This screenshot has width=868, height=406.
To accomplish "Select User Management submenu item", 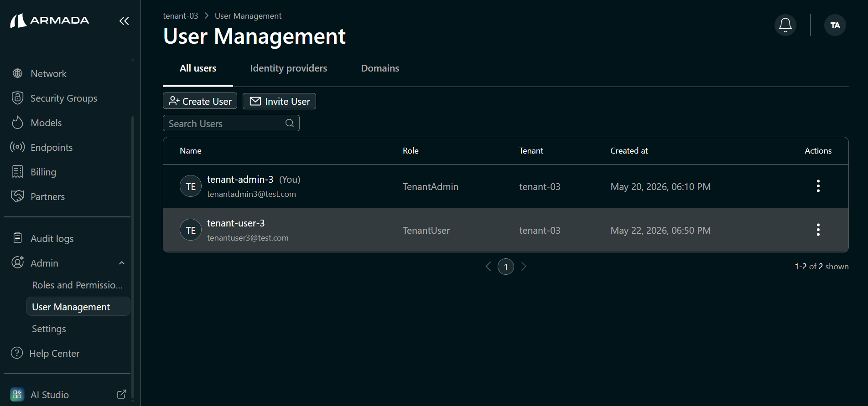I will pyautogui.click(x=78, y=307).
